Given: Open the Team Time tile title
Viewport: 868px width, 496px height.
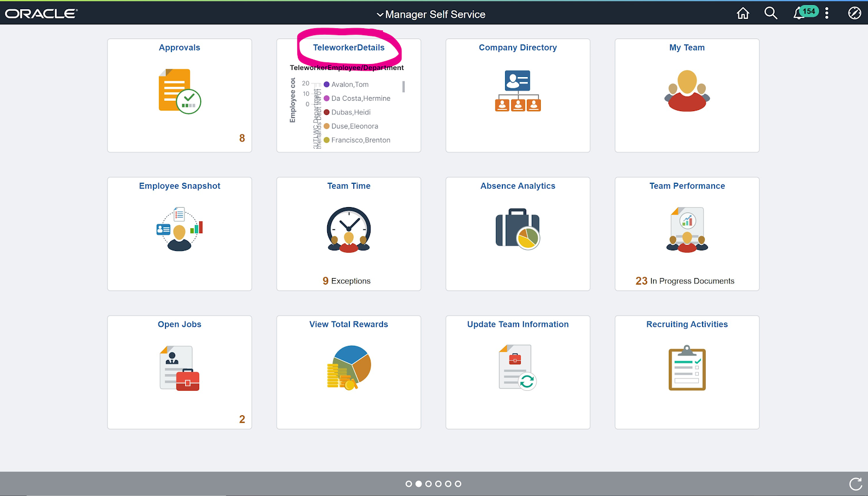Looking at the screenshot, I should tap(349, 186).
